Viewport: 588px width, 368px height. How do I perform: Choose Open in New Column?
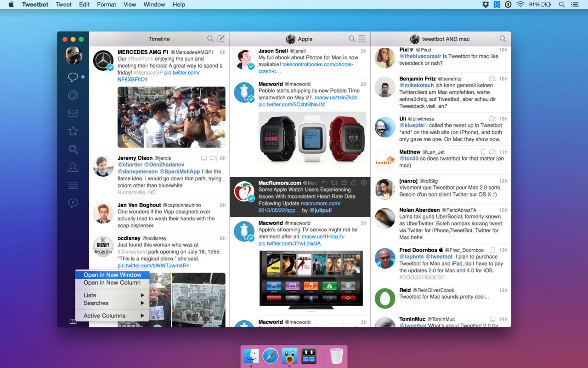point(112,283)
